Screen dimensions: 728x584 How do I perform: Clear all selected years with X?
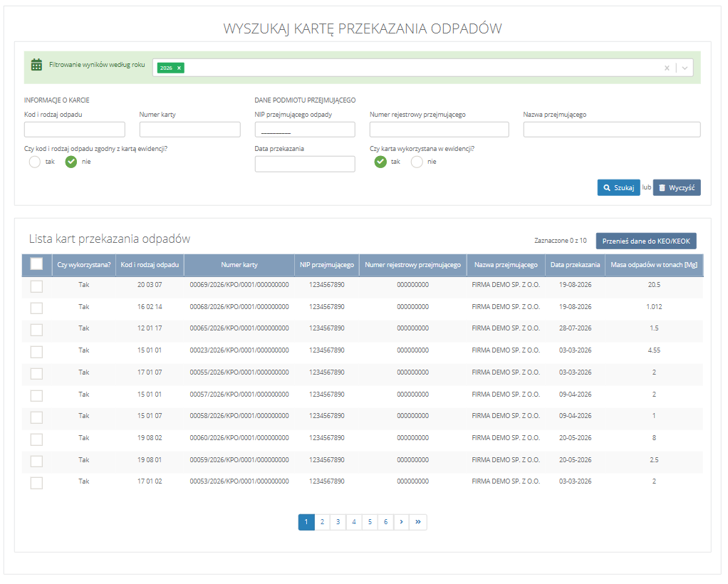(667, 68)
